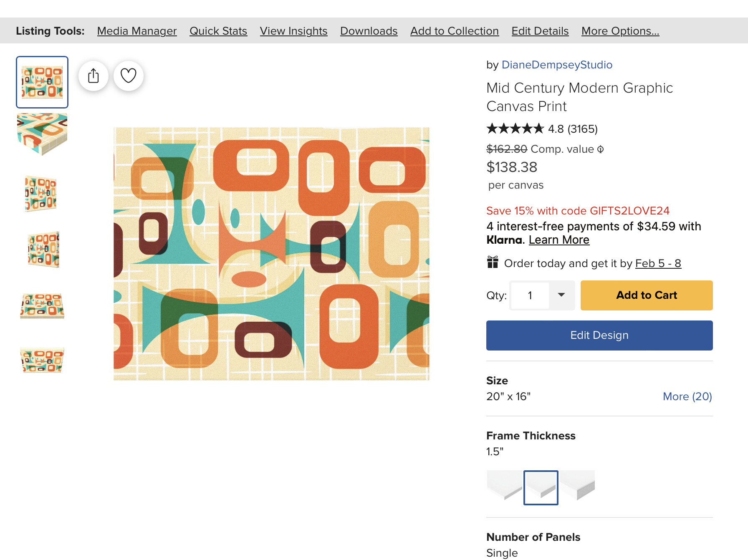Viewport: 748px width, 560px height.
Task: Open the DianeDempseyStudio store link
Action: (x=557, y=65)
